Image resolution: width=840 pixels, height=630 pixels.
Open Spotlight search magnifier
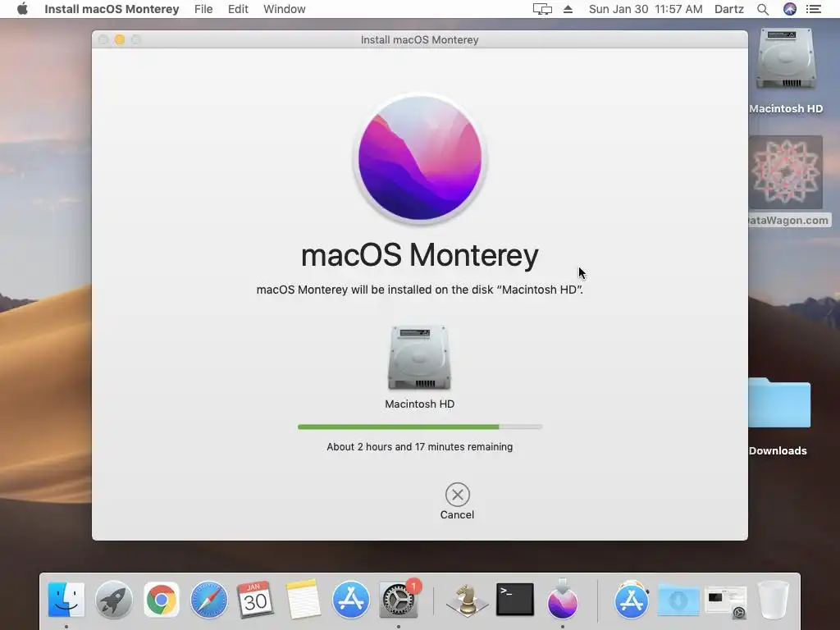[x=763, y=9]
